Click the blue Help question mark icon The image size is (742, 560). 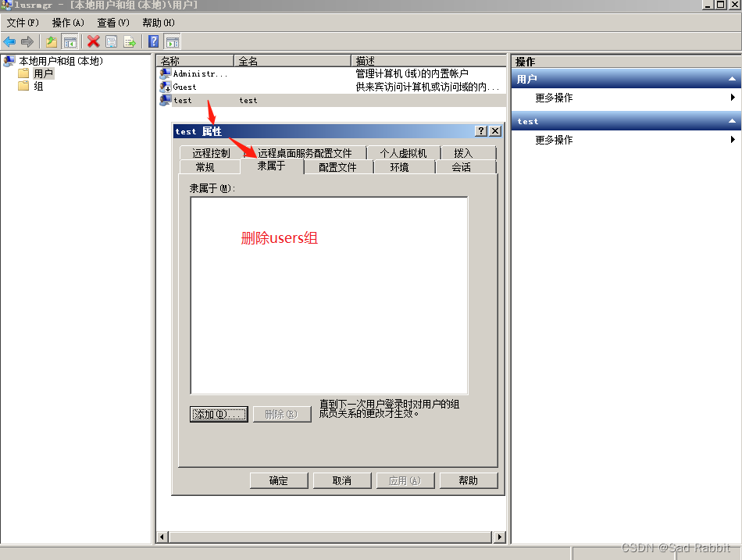click(x=153, y=41)
